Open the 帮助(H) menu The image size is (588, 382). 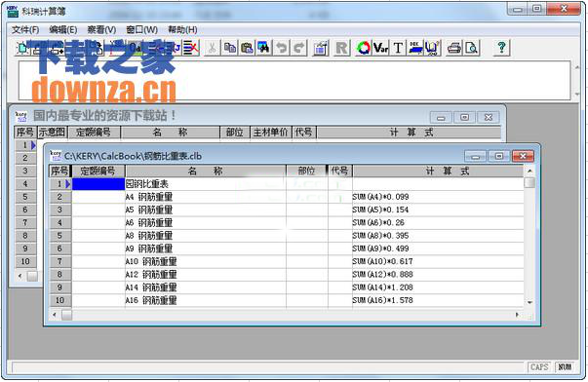point(182,29)
